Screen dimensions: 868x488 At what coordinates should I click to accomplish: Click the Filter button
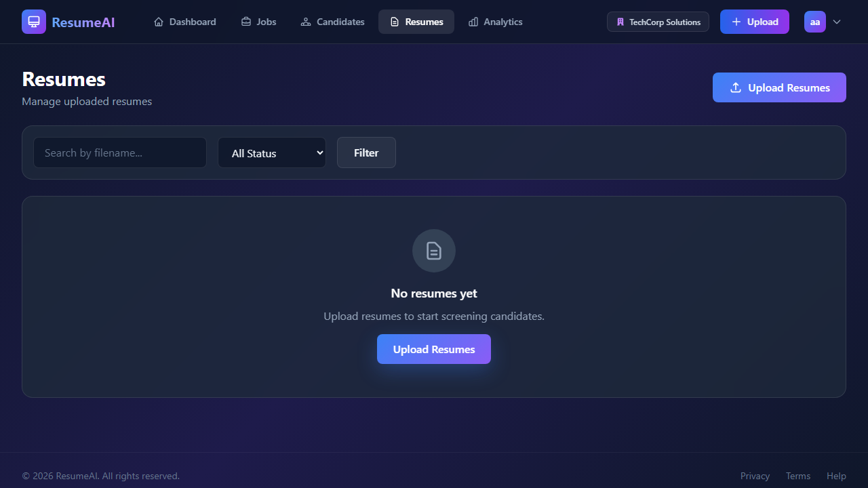pos(366,152)
